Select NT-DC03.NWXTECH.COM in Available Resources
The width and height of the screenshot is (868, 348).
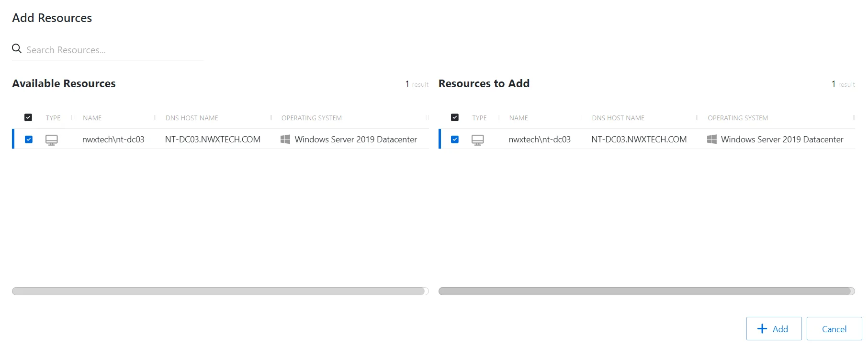[213, 139]
